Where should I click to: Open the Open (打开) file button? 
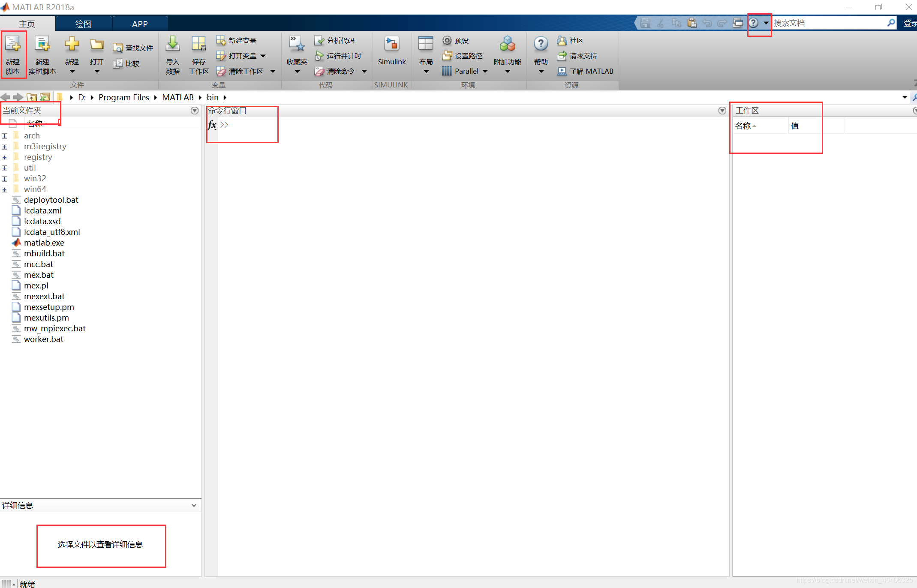point(97,54)
